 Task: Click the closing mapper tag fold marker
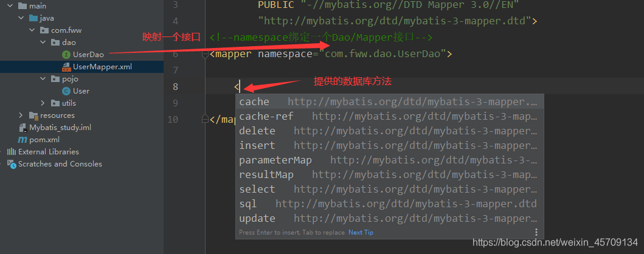(x=206, y=119)
